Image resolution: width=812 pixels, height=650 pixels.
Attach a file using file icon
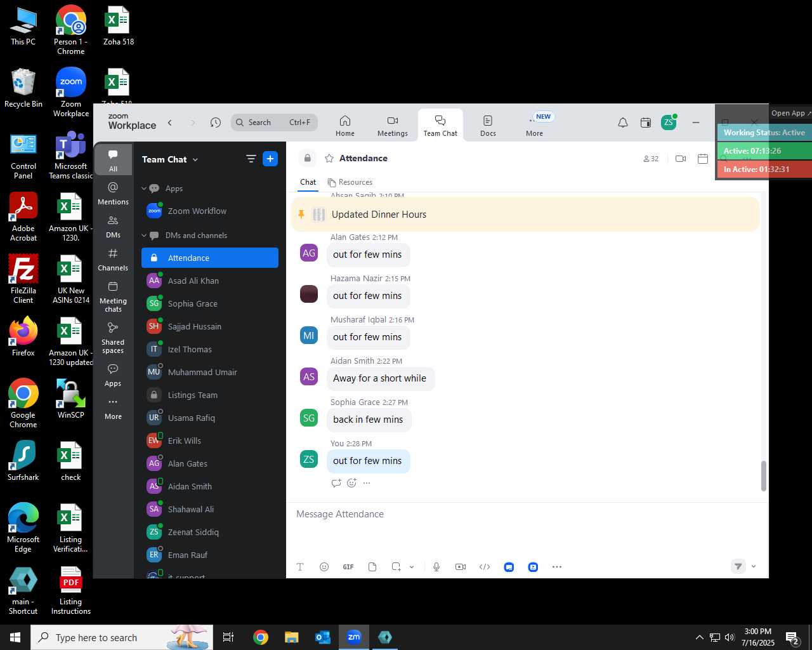372,567
